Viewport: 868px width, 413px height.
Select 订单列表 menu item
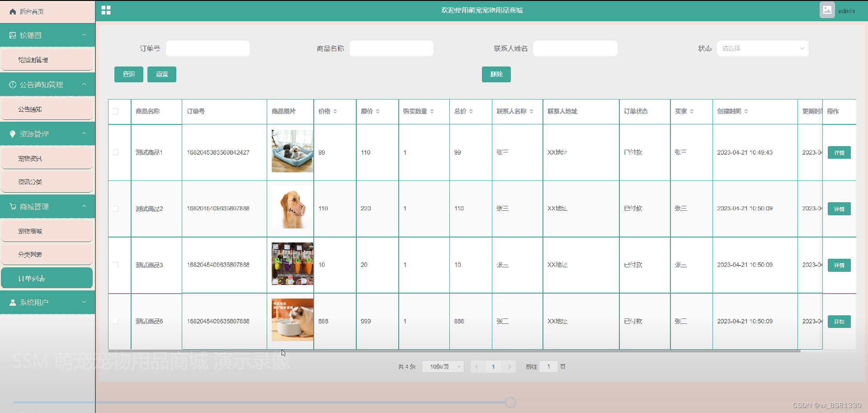click(47, 278)
